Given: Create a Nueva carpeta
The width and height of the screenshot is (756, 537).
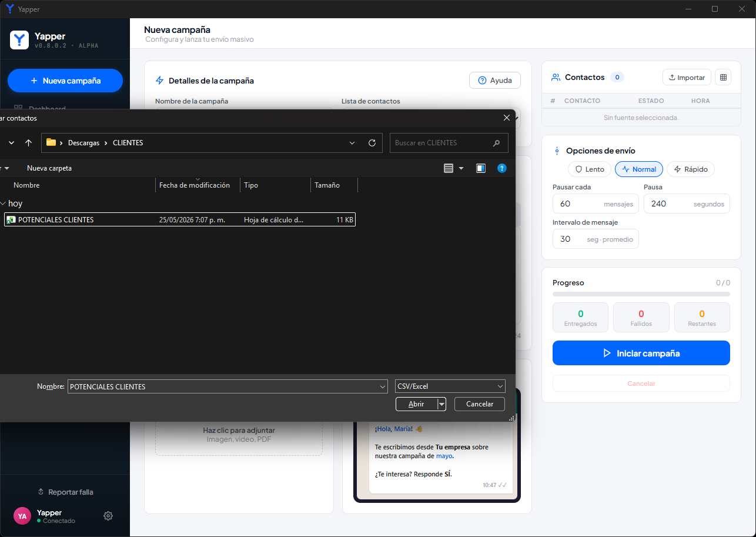Looking at the screenshot, I should [x=49, y=168].
